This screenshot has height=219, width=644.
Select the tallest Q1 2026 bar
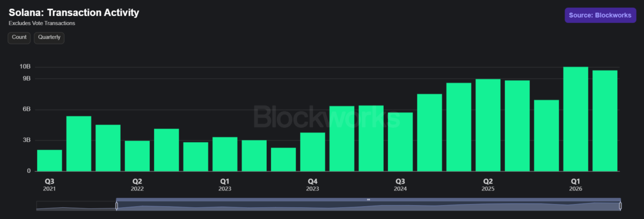(576, 119)
